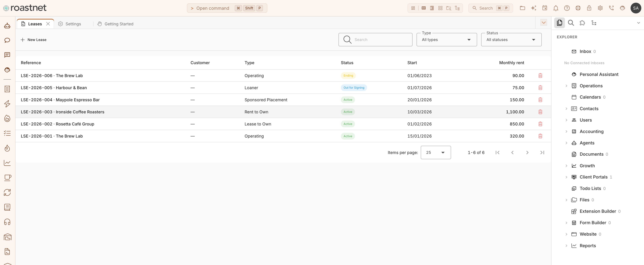Screen dimensions: 644x265
Task: Go to next page of leases
Action: [x=527, y=152]
